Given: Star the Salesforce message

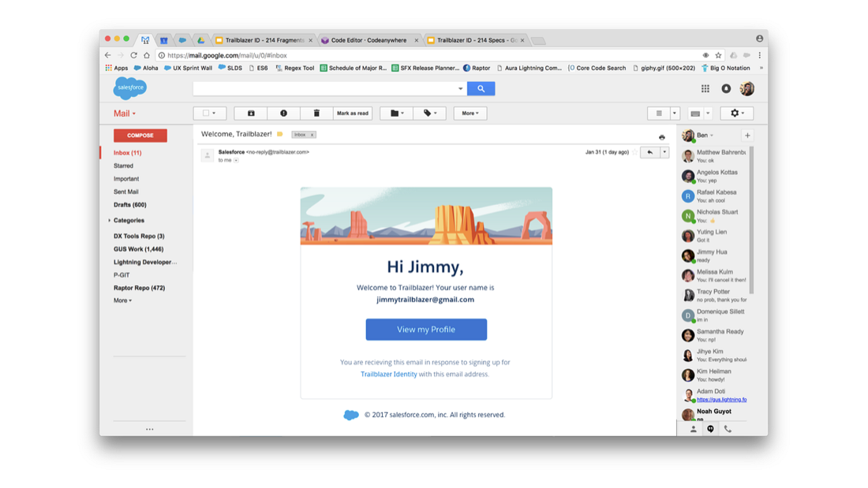Looking at the screenshot, I should [x=635, y=152].
